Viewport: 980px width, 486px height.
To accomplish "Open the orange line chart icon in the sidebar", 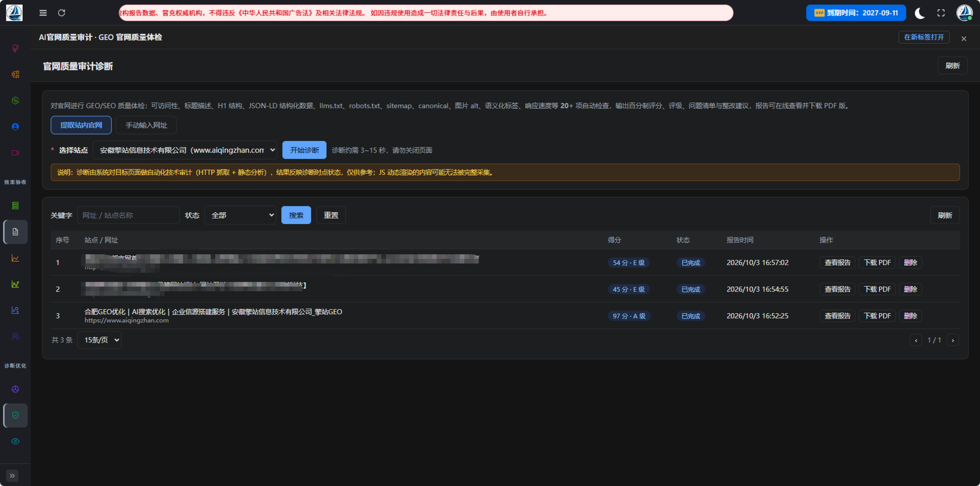I will [x=15, y=258].
